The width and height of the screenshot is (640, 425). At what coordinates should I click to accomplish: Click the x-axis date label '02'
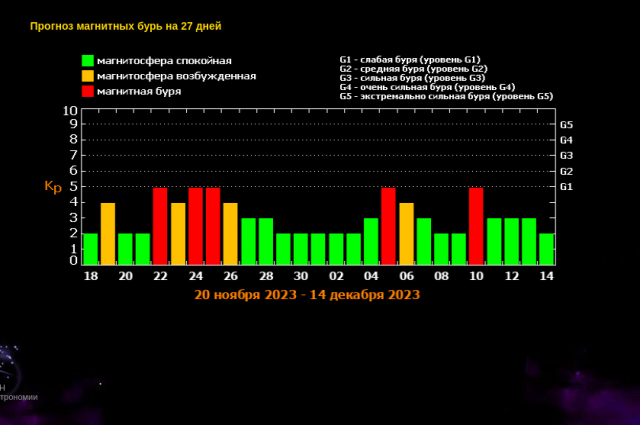coord(336,276)
